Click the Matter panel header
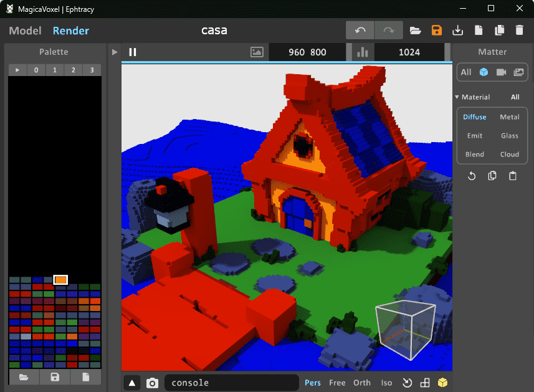The image size is (534, 392). tap(492, 52)
